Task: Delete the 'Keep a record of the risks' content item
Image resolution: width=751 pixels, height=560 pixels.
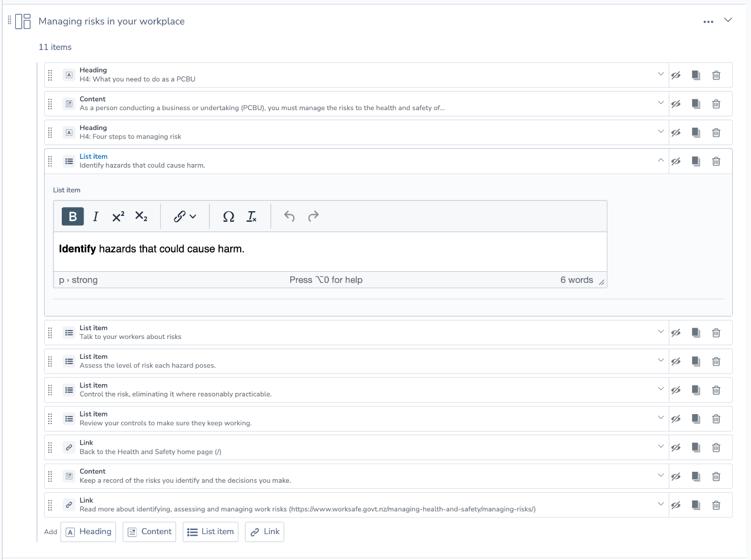Action: pos(716,476)
